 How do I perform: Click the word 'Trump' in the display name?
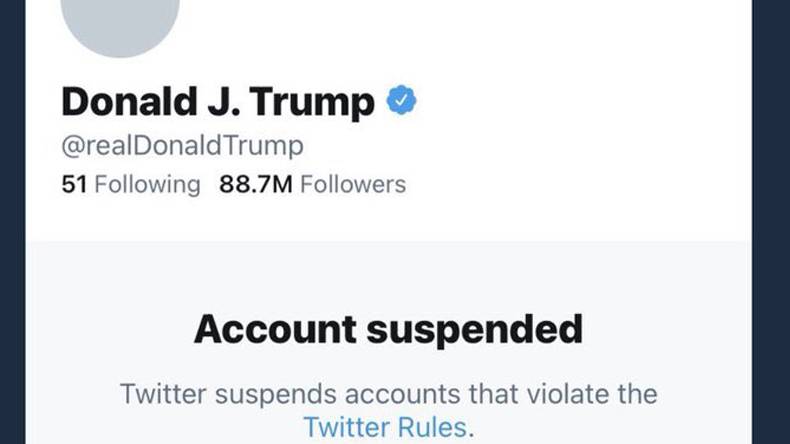[x=312, y=104]
